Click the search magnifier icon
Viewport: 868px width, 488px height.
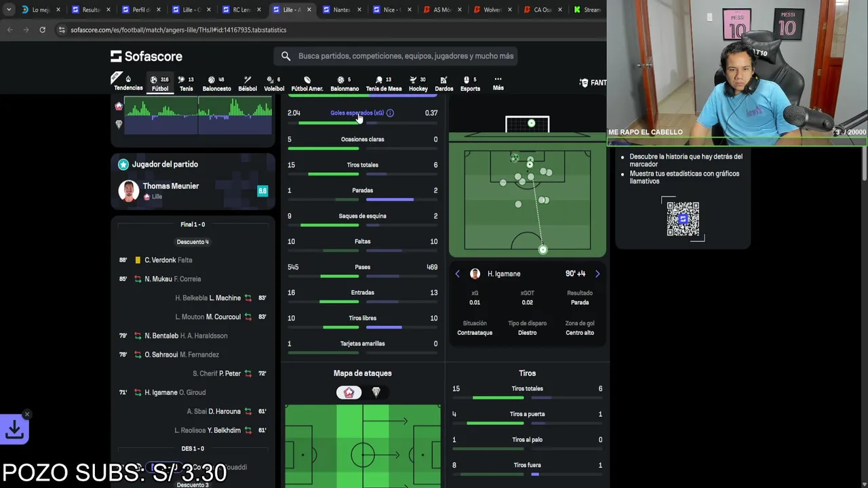(x=285, y=56)
